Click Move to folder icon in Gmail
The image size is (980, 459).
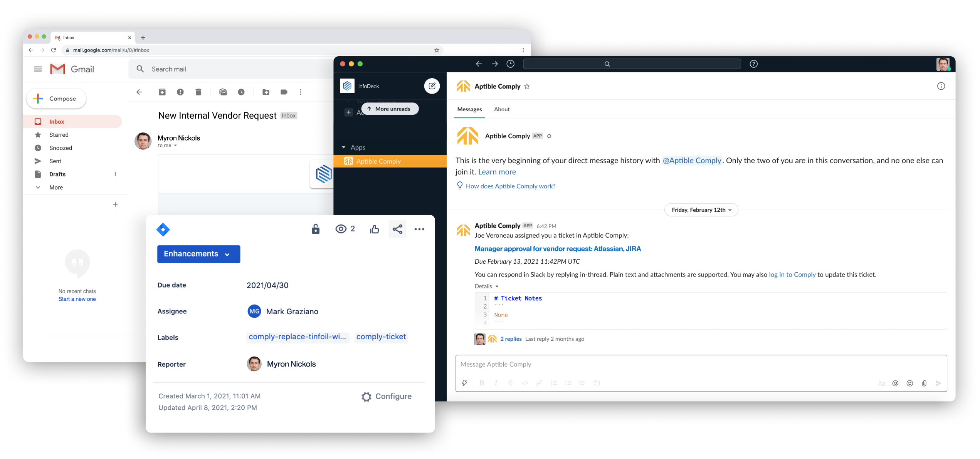point(266,92)
